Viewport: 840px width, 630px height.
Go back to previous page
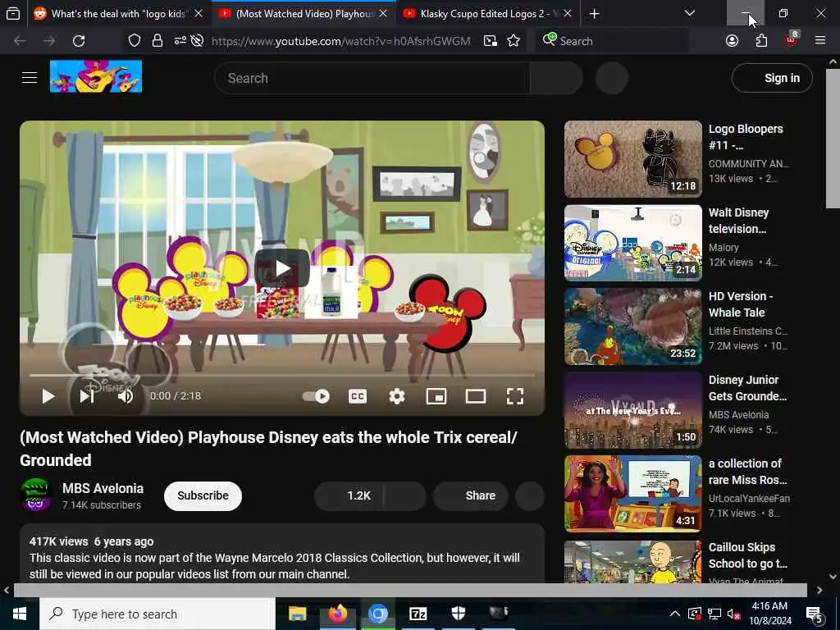point(20,41)
